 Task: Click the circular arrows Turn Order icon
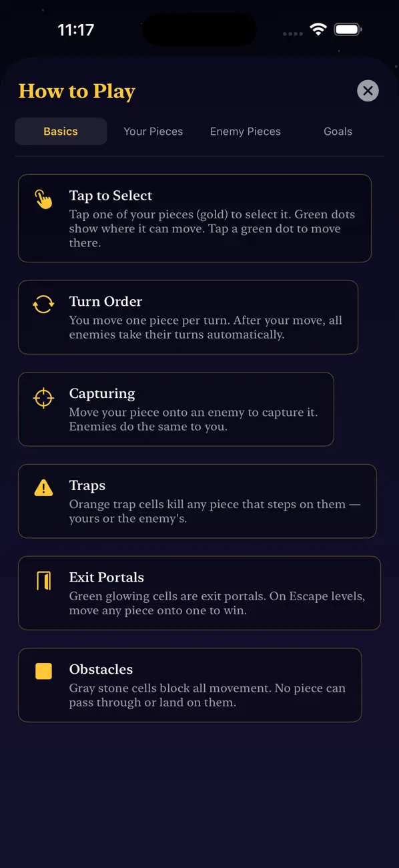pyautogui.click(x=43, y=304)
